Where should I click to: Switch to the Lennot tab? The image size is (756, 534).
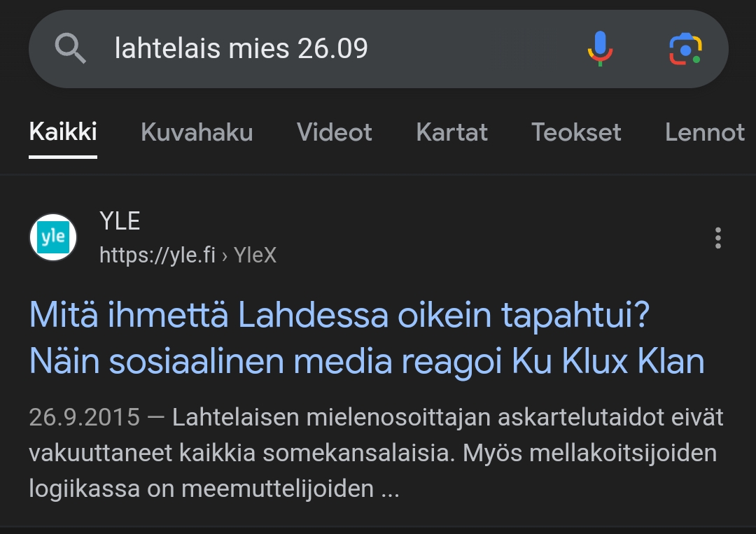[x=705, y=132]
